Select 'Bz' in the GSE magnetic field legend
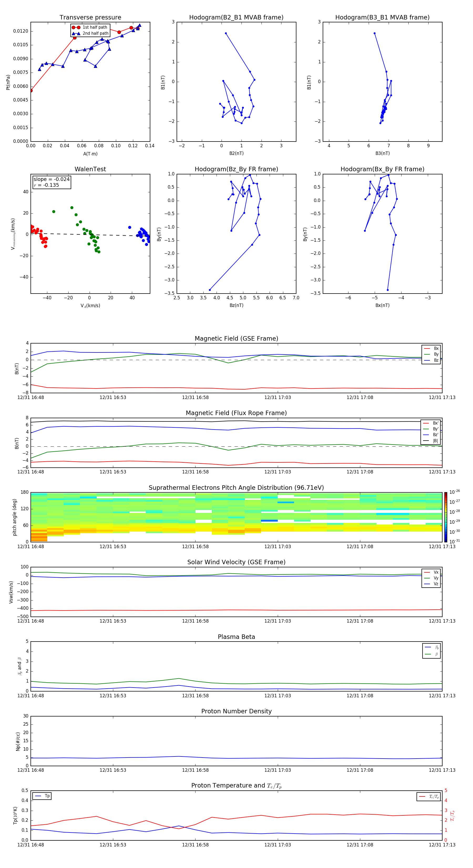The height and width of the screenshot is (868, 473). tap(431, 360)
